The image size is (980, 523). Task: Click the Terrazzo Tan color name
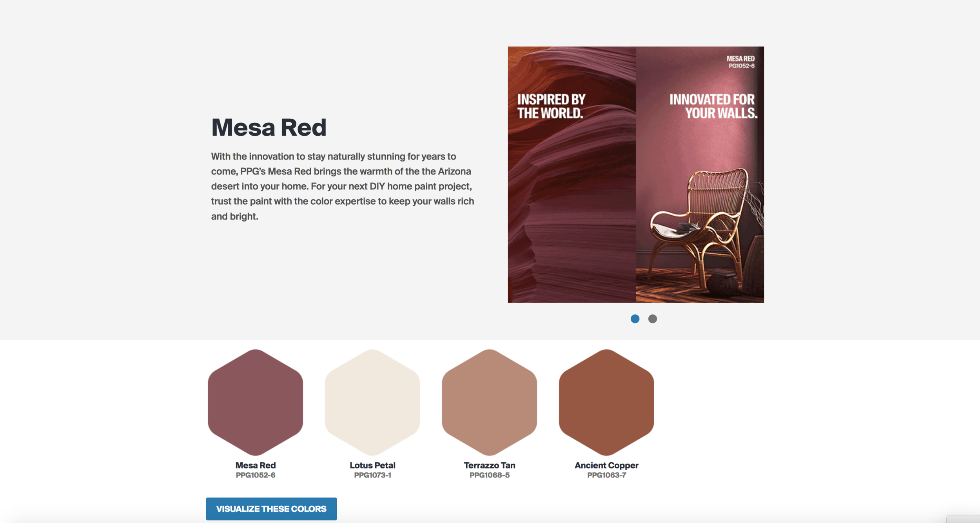(x=489, y=465)
